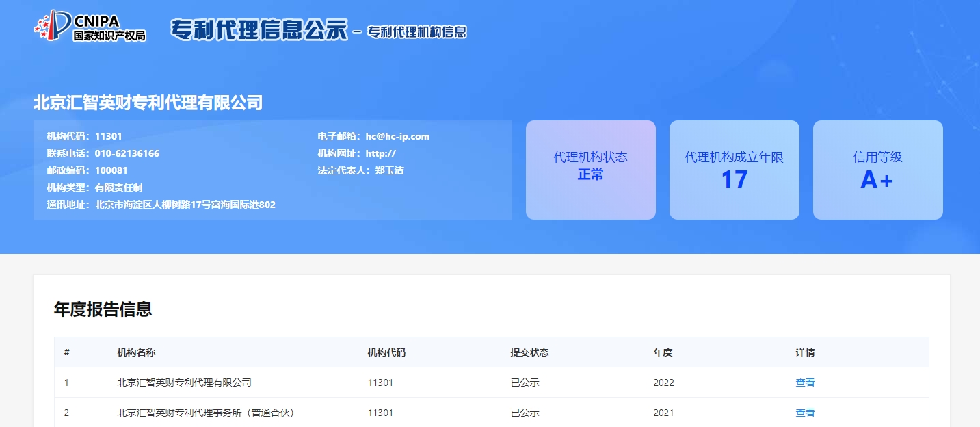This screenshot has height=427, width=980.
Task: Click the 年度 column header
Action: 663,352
